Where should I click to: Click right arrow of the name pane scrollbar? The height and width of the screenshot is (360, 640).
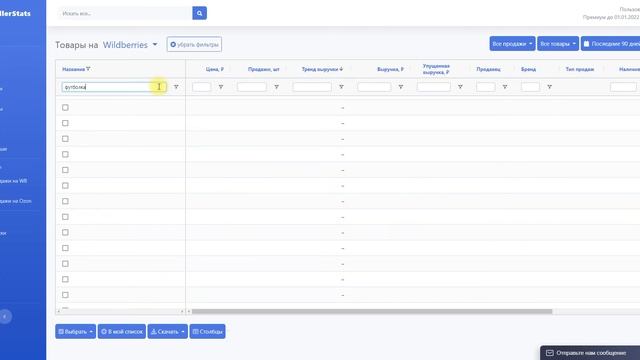tap(182, 311)
